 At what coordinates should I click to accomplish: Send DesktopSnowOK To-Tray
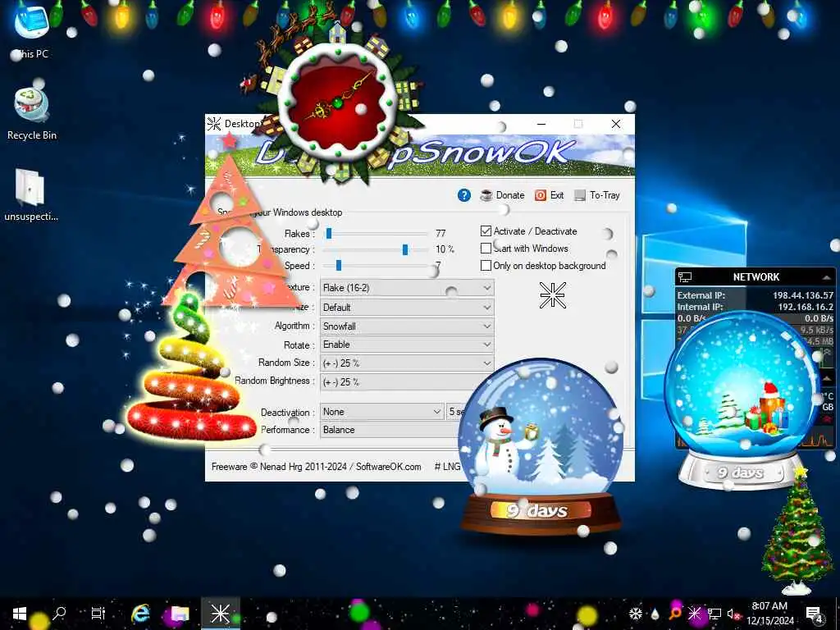pyautogui.click(x=597, y=195)
